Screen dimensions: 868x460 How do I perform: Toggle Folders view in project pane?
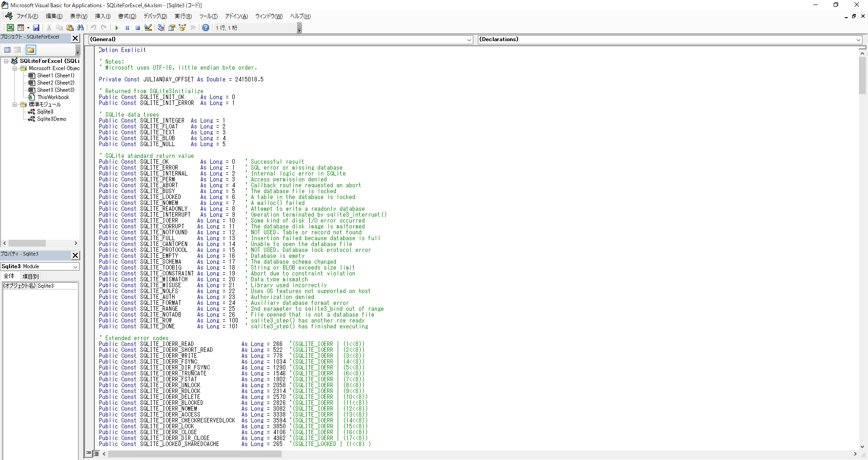coord(31,50)
